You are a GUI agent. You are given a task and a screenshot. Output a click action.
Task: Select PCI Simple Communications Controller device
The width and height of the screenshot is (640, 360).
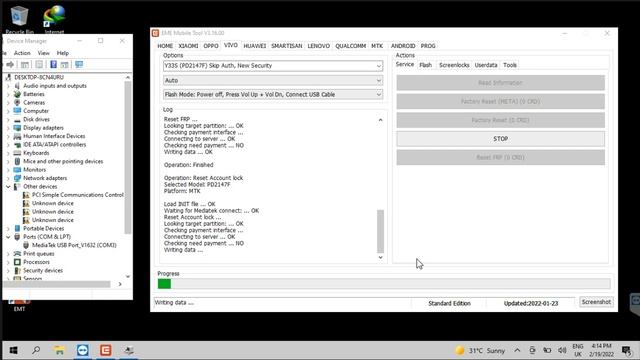78,195
